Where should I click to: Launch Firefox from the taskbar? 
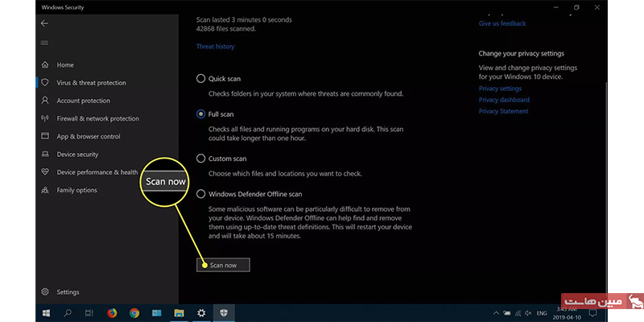click(112, 313)
